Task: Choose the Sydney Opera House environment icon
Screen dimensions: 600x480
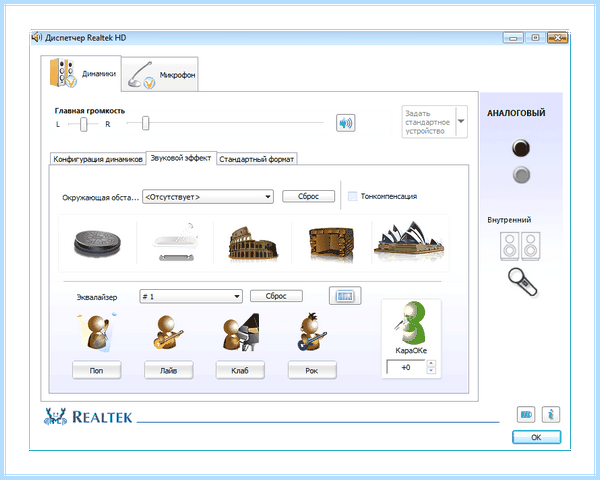Action: tap(409, 242)
